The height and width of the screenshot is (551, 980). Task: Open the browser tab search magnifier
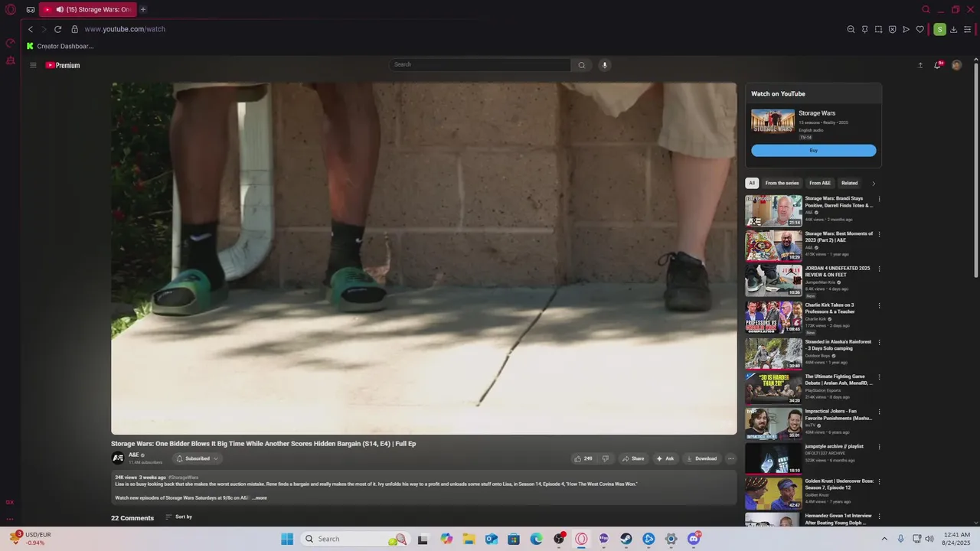coord(926,9)
